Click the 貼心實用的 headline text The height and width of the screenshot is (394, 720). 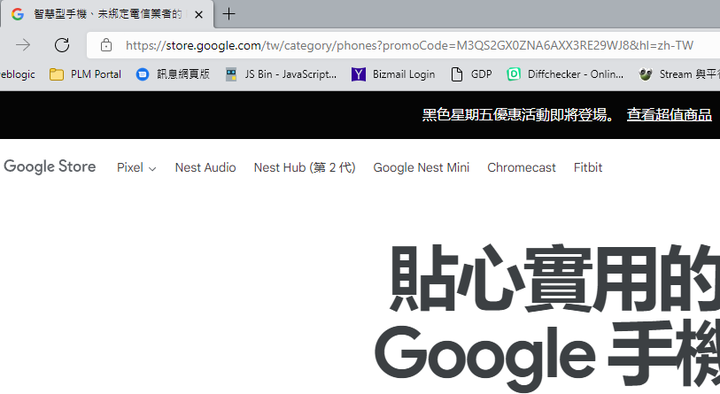[554, 279]
